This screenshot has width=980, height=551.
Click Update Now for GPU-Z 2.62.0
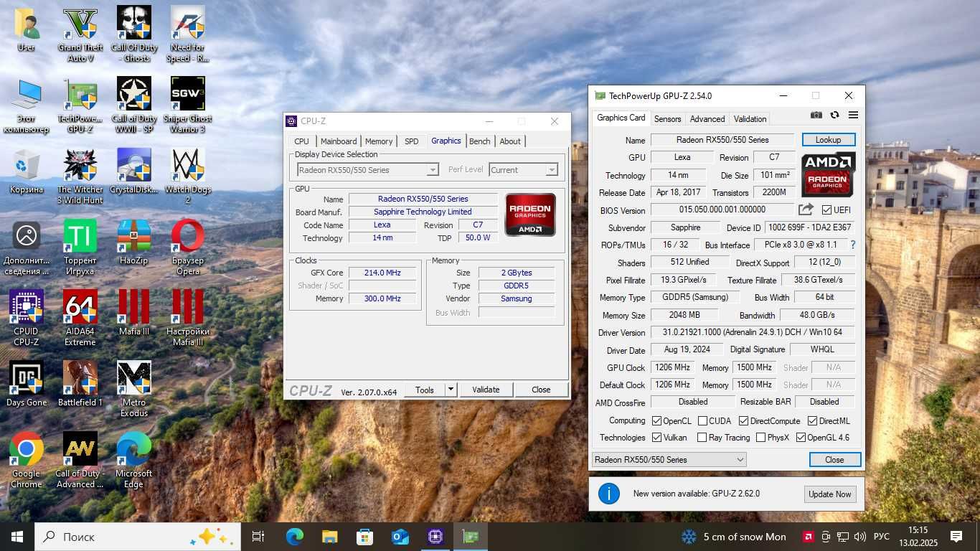[830, 494]
